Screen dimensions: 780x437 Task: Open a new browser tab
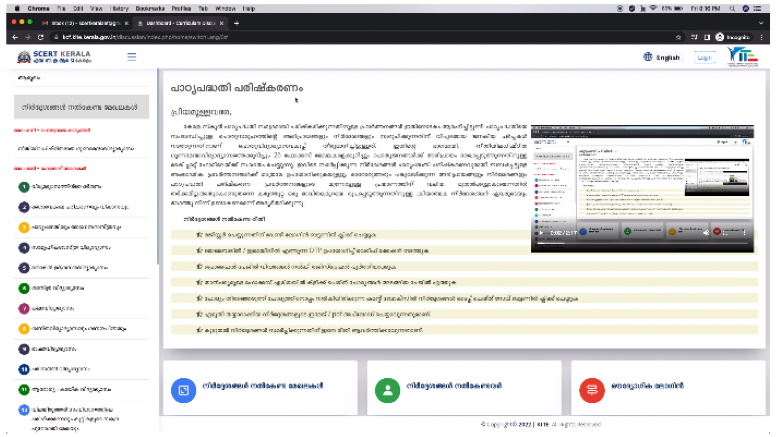[x=236, y=21]
